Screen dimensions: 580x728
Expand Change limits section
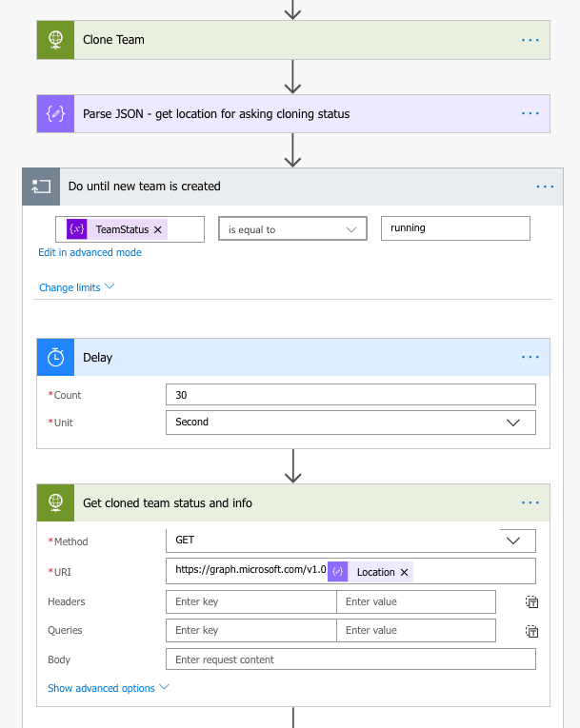click(x=76, y=287)
